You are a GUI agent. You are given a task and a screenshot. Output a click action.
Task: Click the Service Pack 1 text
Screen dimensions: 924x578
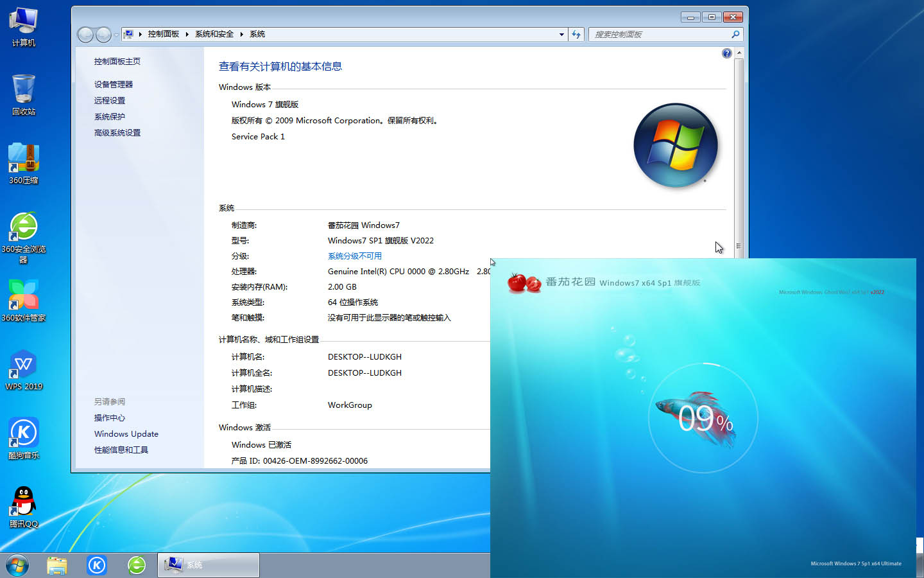(x=258, y=136)
